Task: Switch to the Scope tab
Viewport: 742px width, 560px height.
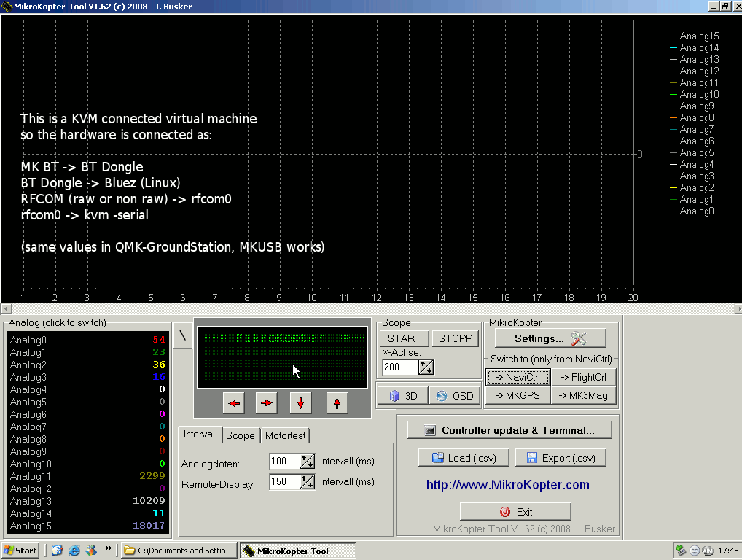Action: (240, 435)
